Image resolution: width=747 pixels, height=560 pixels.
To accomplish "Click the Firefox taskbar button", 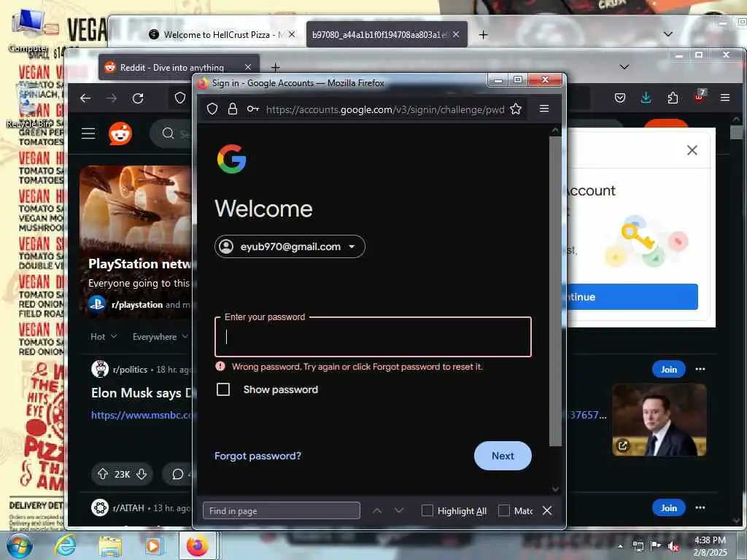I will 197,545.
